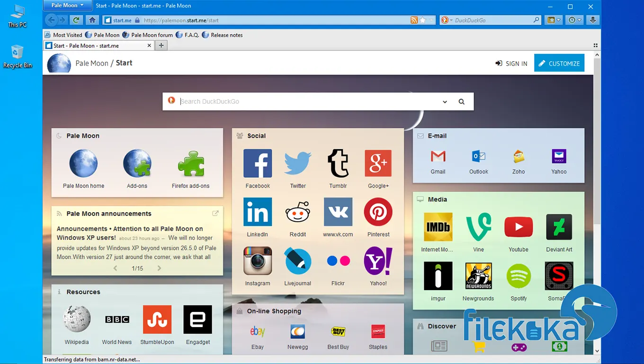
Task: Show next Pale Moon announcement
Action: click(x=159, y=268)
